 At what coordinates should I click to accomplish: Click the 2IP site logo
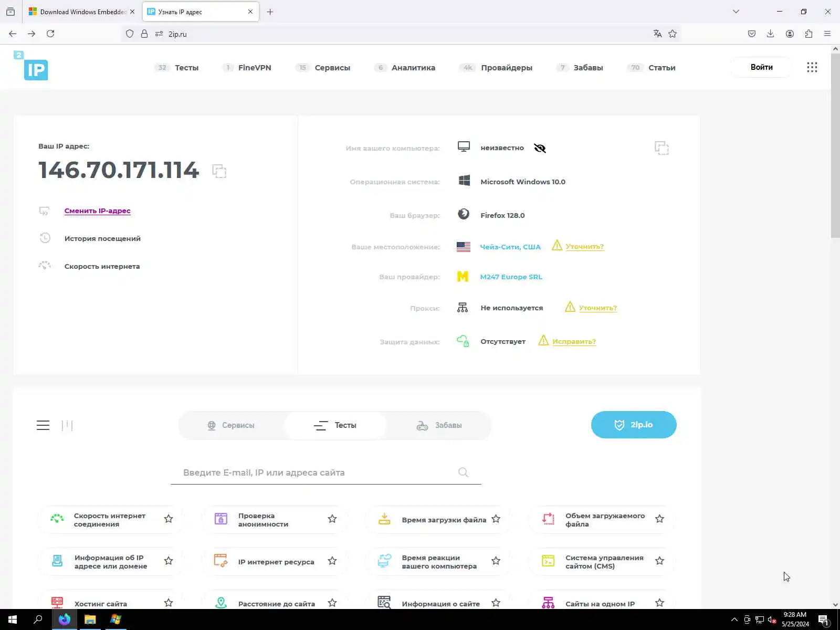31,65
